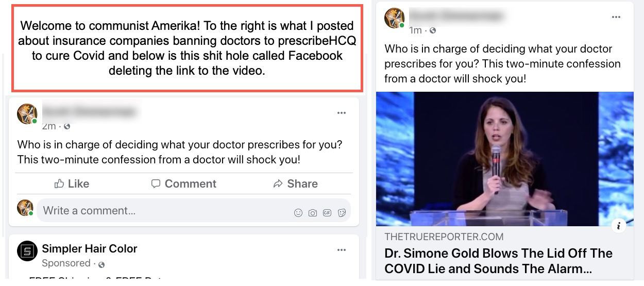Open the sticker picker in comment box
The height and width of the screenshot is (286, 644).
coord(341,212)
